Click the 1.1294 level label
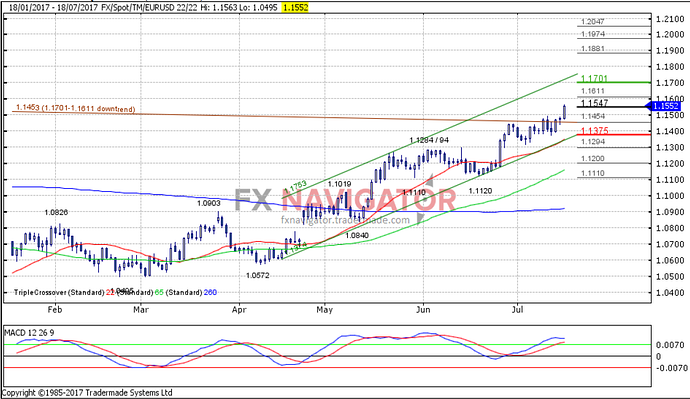Screen dimensions: 690x399 point(593,142)
